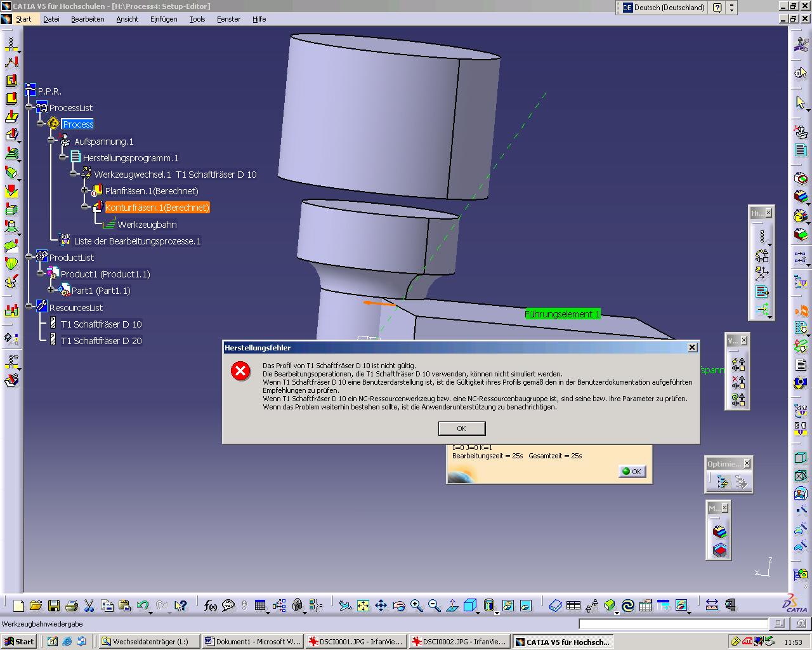Select Liste der Bearbeitungsprozesse.1 tree item
This screenshot has height=650, width=812.
pos(137,241)
